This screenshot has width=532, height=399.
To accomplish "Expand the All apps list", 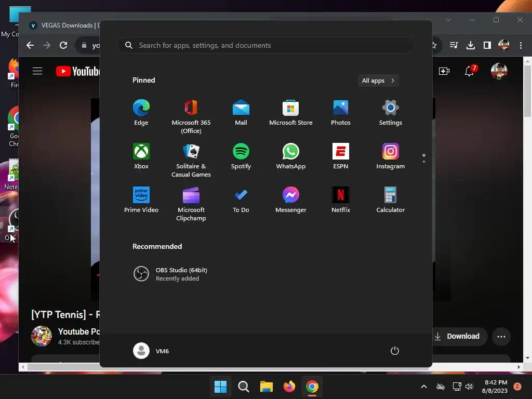I will pos(378,81).
